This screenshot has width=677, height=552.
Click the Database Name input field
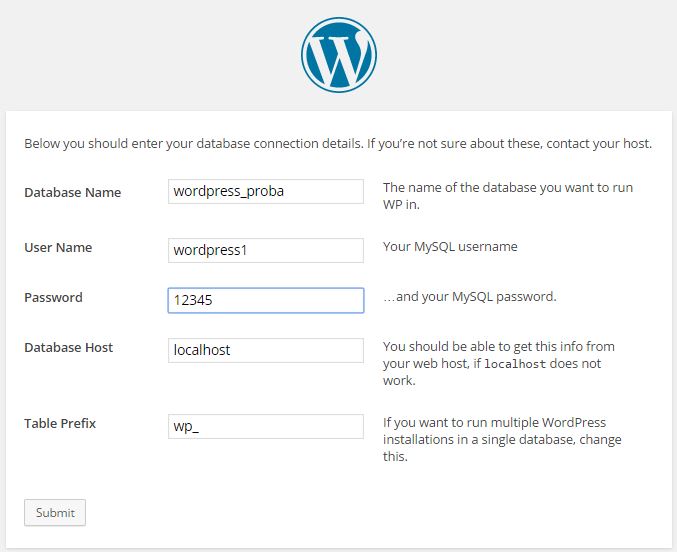click(x=265, y=191)
